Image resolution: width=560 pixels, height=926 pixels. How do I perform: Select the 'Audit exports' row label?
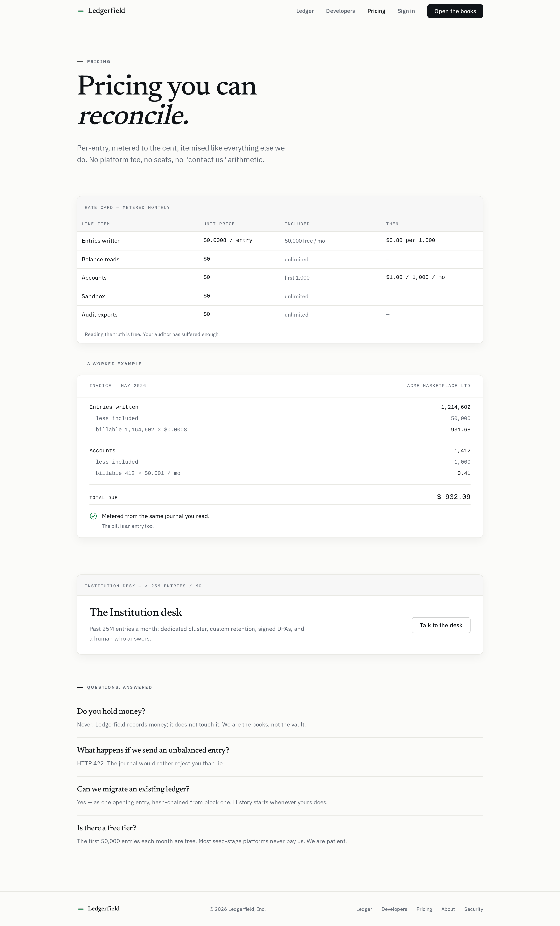pyautogui.click(x=100, y=315)
